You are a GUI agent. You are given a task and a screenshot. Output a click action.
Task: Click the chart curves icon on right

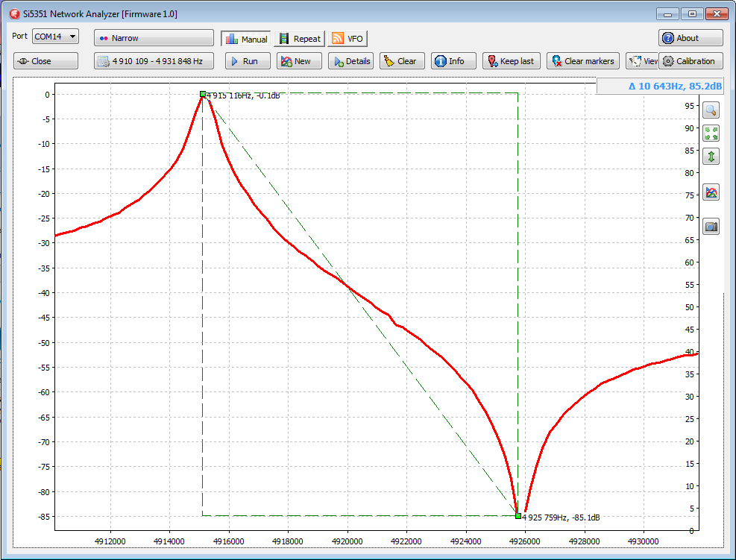[x=711, y=193]
